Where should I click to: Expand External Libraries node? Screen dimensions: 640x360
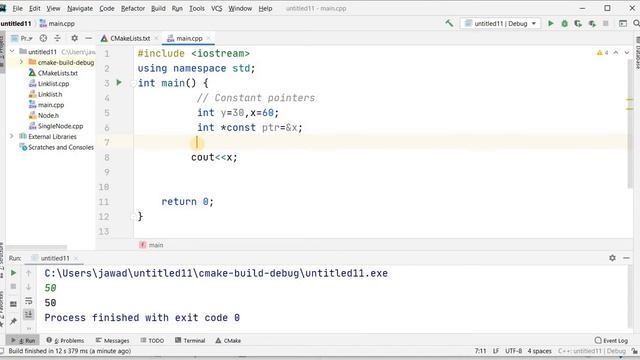click(12, 136)
